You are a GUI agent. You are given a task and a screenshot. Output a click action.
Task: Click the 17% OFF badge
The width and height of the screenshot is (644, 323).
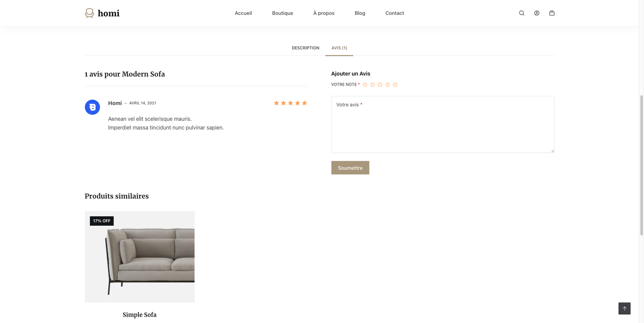102,221
